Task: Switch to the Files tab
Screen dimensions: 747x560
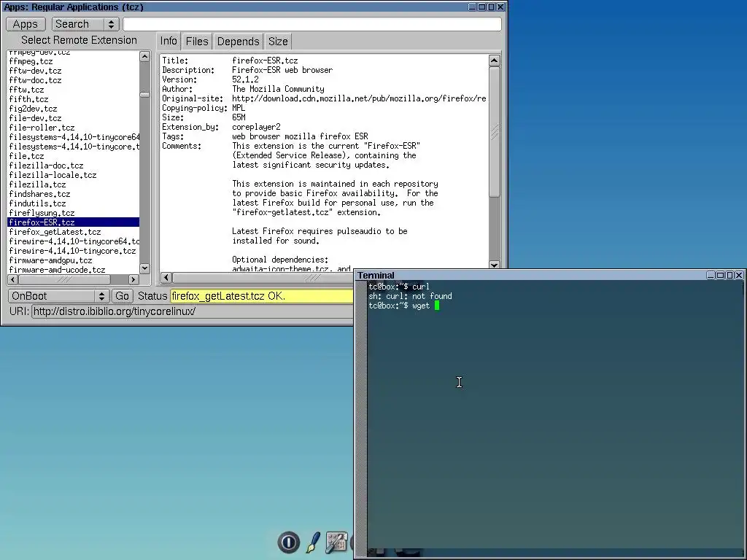Action: [197, 42]
